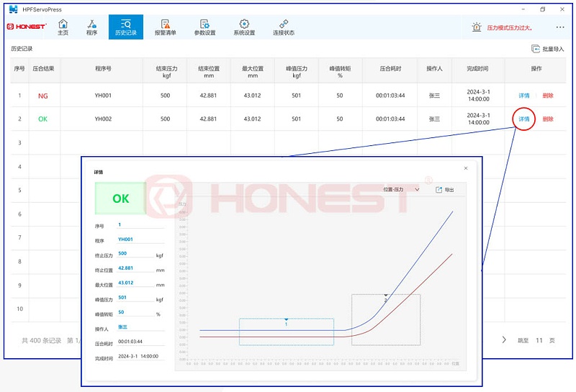Delete record YH001 using 删除

[548, 95]
